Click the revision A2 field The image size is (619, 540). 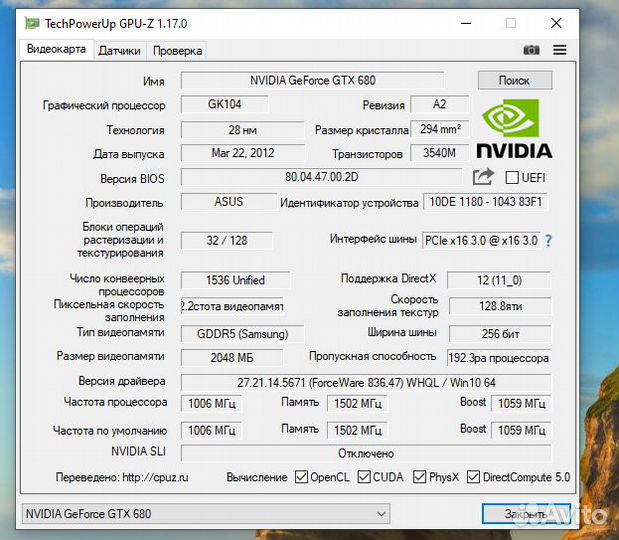(439, 105)
